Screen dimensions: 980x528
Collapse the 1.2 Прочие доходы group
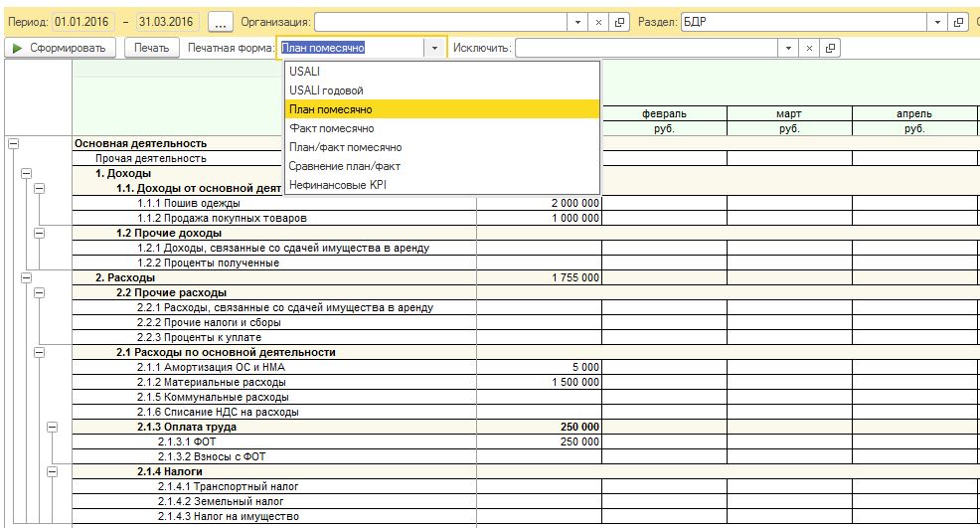[40, 234]
